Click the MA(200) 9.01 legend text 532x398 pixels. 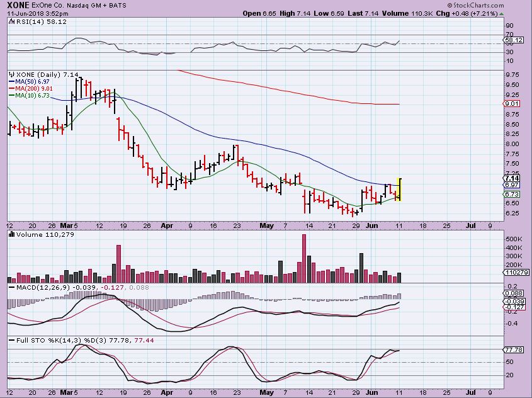[33, 89]
